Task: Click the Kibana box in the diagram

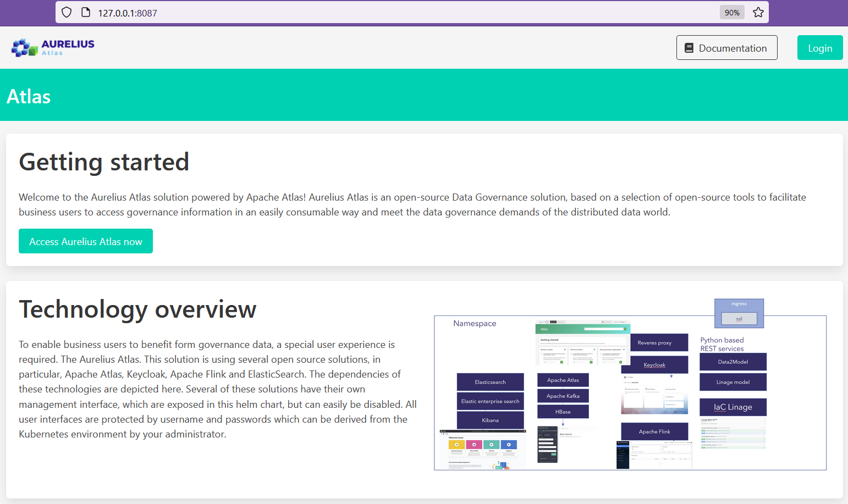Action: [x=491, y=420]
